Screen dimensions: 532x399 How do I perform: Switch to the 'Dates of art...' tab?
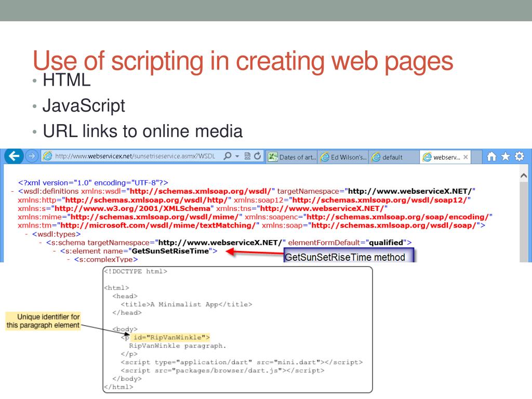292,157
